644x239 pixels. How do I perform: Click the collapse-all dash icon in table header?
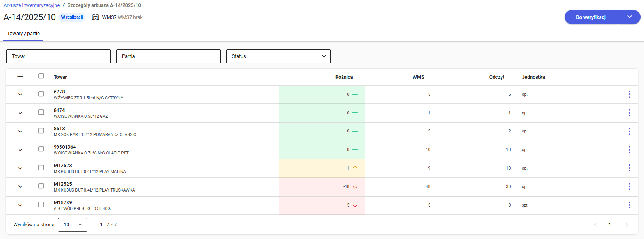coord(20,77)
